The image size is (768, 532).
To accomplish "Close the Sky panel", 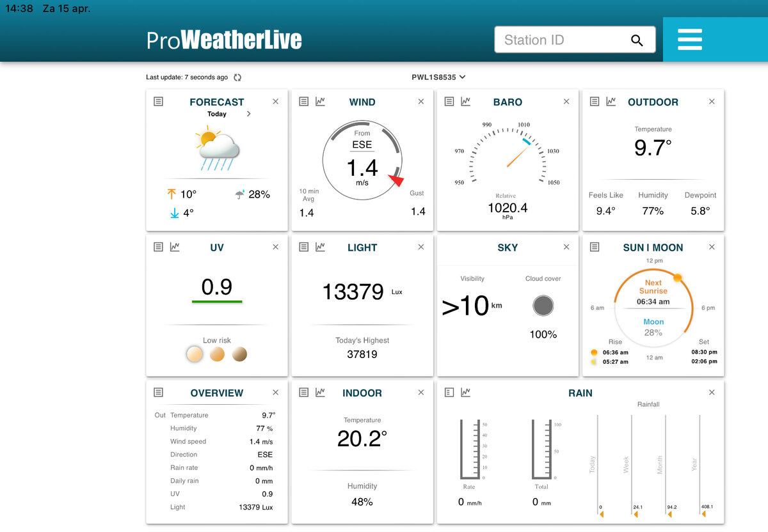I will tap(566, 247).
